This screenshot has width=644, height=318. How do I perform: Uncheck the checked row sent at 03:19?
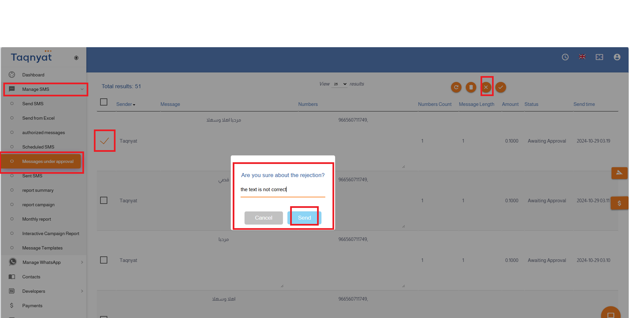coord(105,141)
